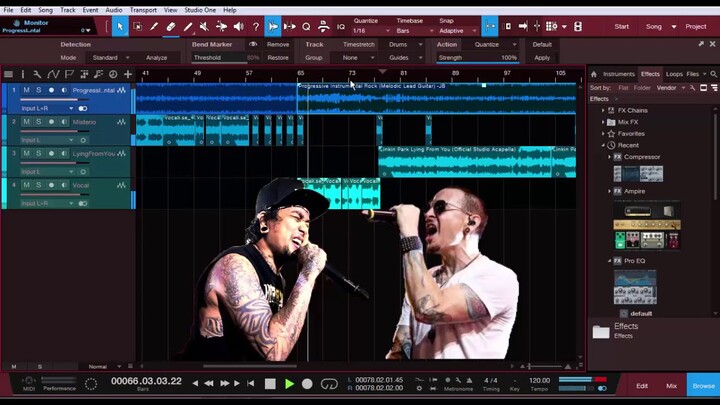Switch to the Loops browser tab
720x405 pixels.
(x=675, y=74)
